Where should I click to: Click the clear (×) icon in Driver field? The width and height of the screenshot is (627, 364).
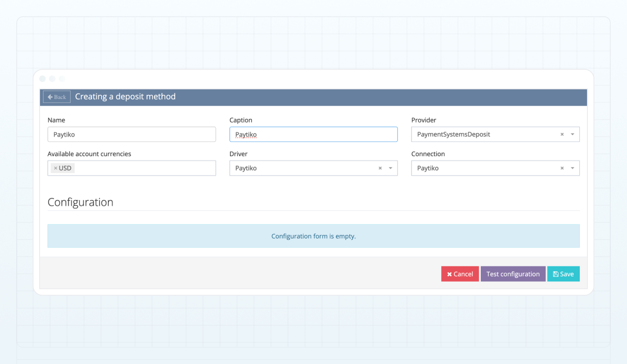(x=380, y=168)
